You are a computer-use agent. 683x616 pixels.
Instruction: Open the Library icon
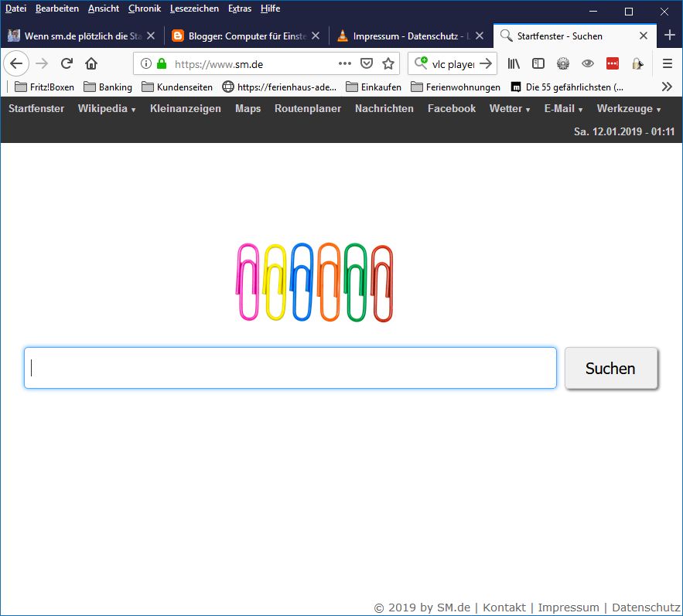click(514, 63)
